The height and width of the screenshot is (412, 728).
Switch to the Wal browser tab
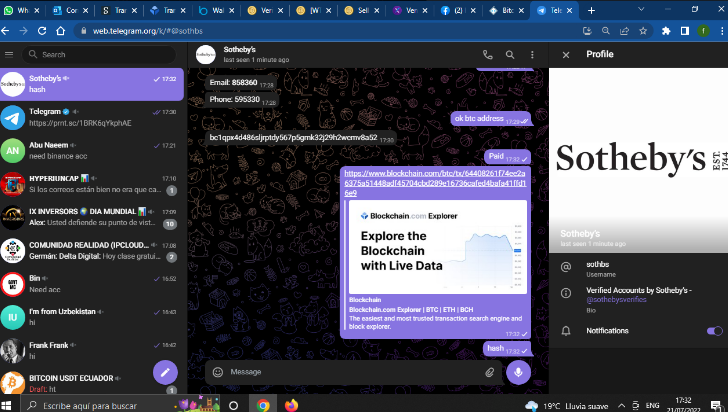[x=216, y=10]
